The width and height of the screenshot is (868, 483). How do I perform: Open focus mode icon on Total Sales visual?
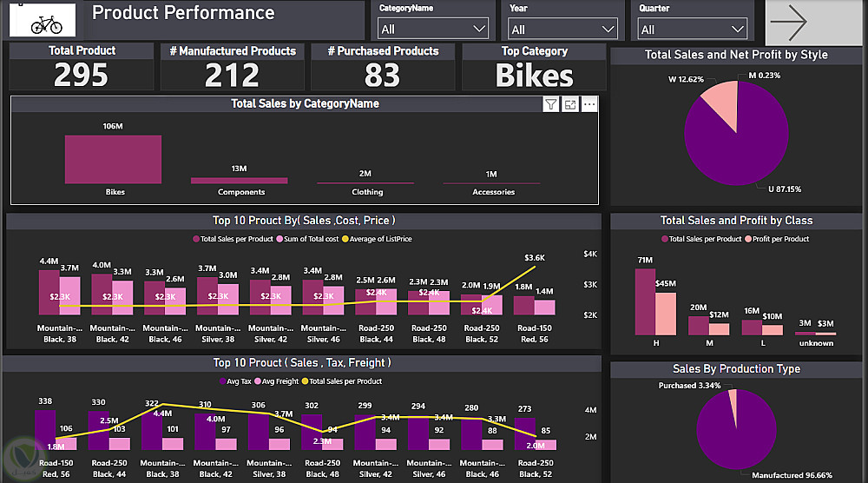point(570,104)
